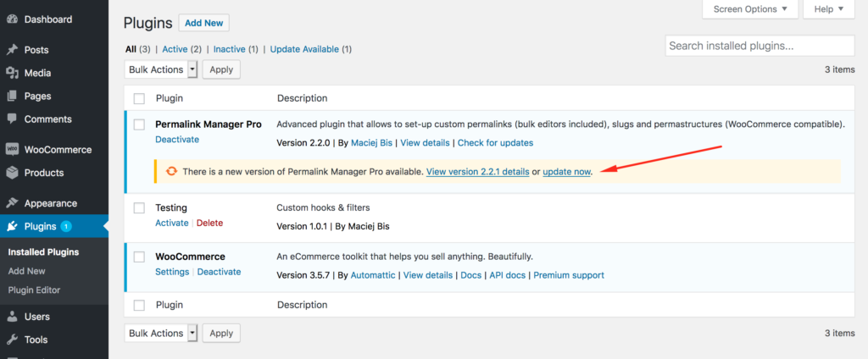The image size is (868, 359).
Task: Click the Comments bubble icon
Action: click(x=12, y=119)
